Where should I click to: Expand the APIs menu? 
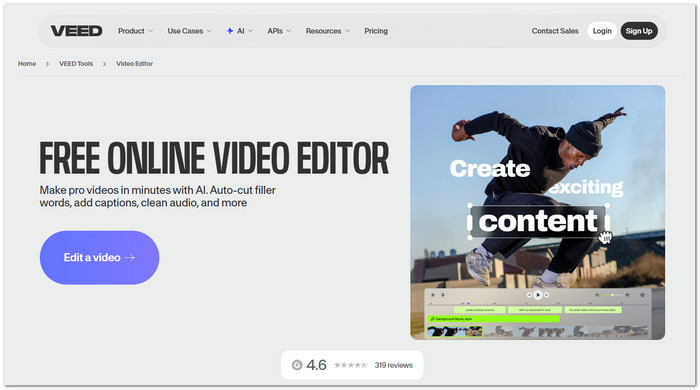pos(279,31)
